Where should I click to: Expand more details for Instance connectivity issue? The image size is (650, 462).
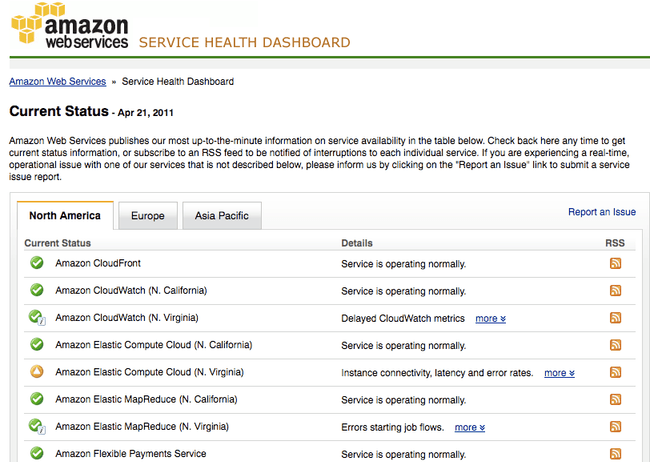click(x=559, y=373)
